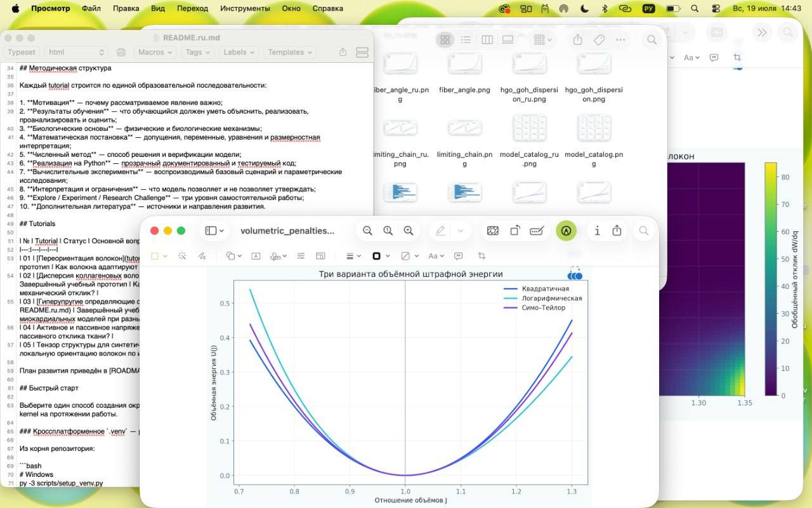Toggle the green Markup toolbar button
Image resolution: width=812 pixels, height=508 pixels.
pos(566,231)
